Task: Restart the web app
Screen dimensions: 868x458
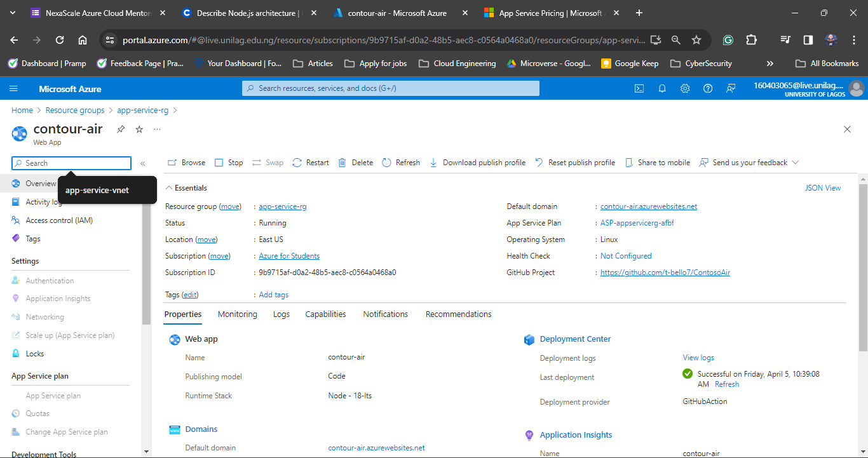Action: click(x=311, y=163)
